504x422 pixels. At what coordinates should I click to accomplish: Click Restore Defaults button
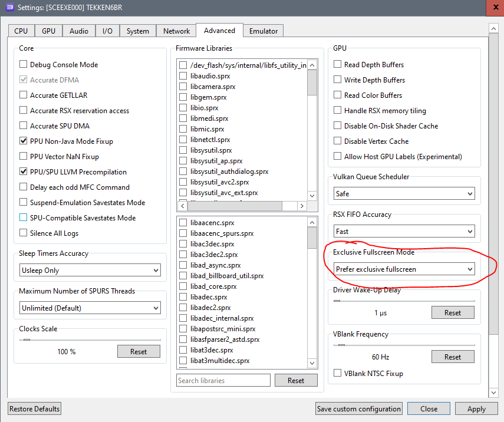(34, 409)
